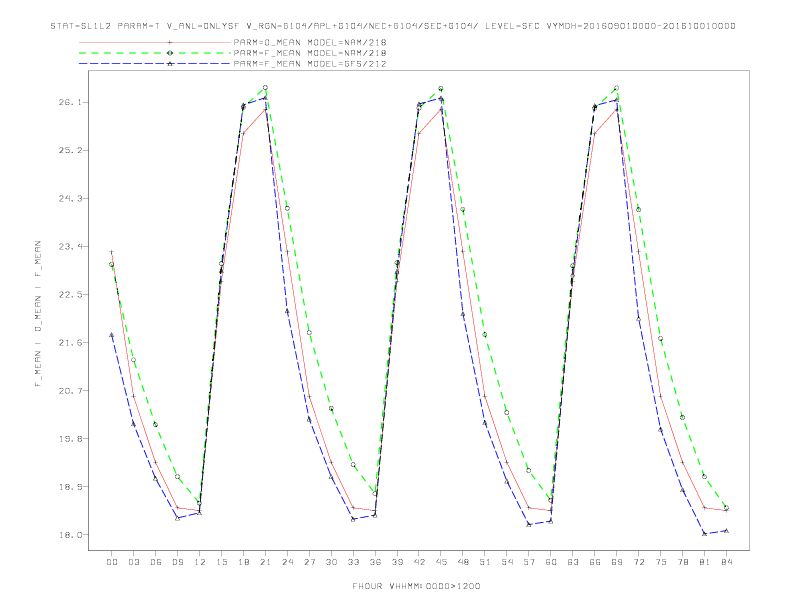
Task: Click x-axis tick label 51
Action: [485, 562]
